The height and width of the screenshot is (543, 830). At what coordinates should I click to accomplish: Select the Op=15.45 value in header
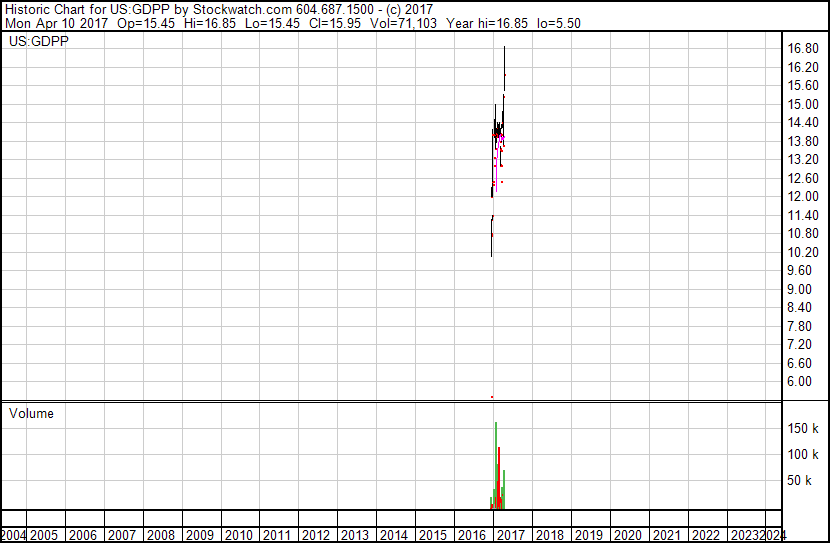(146, 23)
